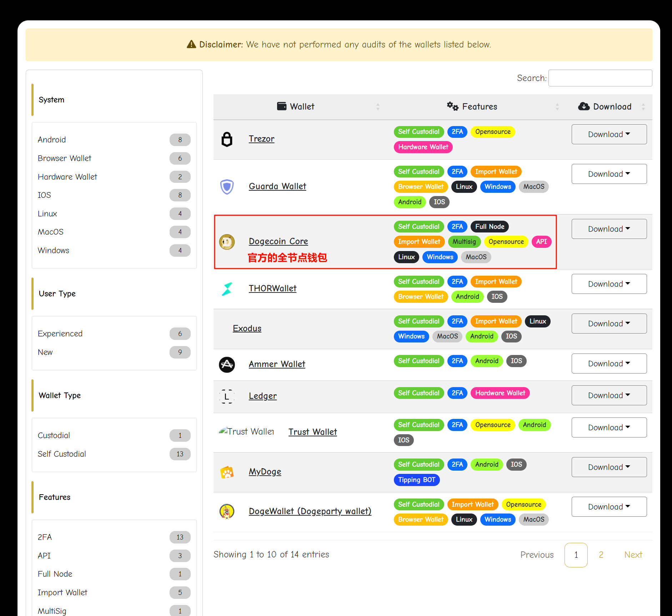This screenshot has width=672, height=616.
Task: Filter by Android system
Action: pyautogui.click(x=114, y=140)
